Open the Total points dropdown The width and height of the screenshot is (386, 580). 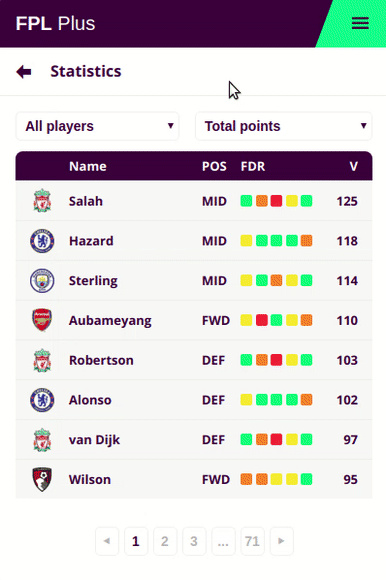click(284, 126)
